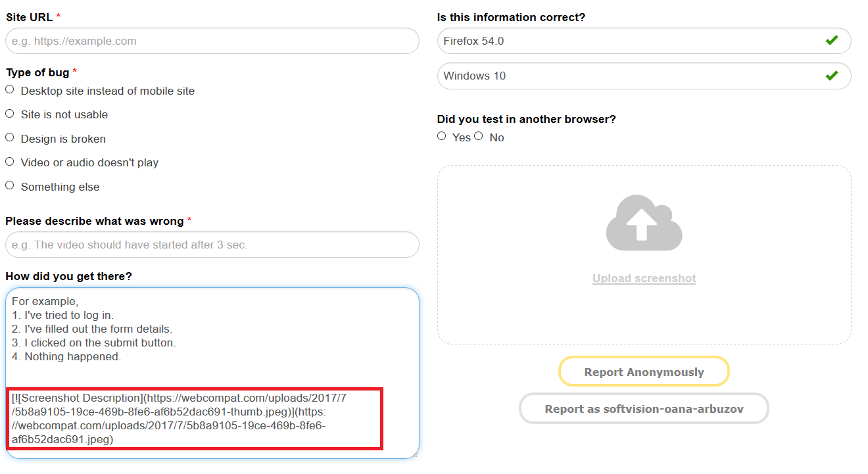Click the green checkmark beside Windows 10
Viewport: 868px width, 474px height.
832,76
